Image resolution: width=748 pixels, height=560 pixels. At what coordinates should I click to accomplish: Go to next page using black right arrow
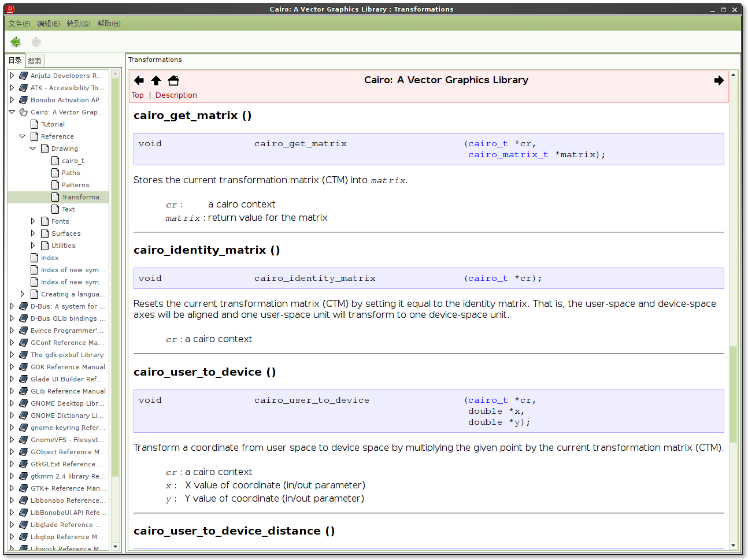[x=719, y=80]
